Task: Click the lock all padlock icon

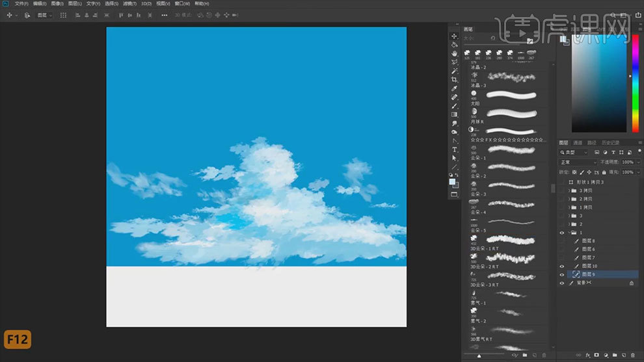Action: (604, 172)
